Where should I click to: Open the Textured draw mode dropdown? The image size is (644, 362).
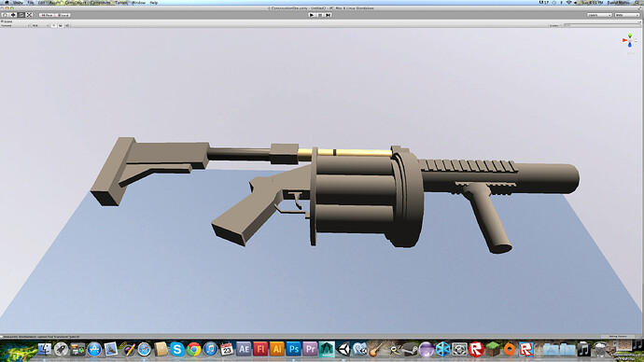click(x=16, y=25)
